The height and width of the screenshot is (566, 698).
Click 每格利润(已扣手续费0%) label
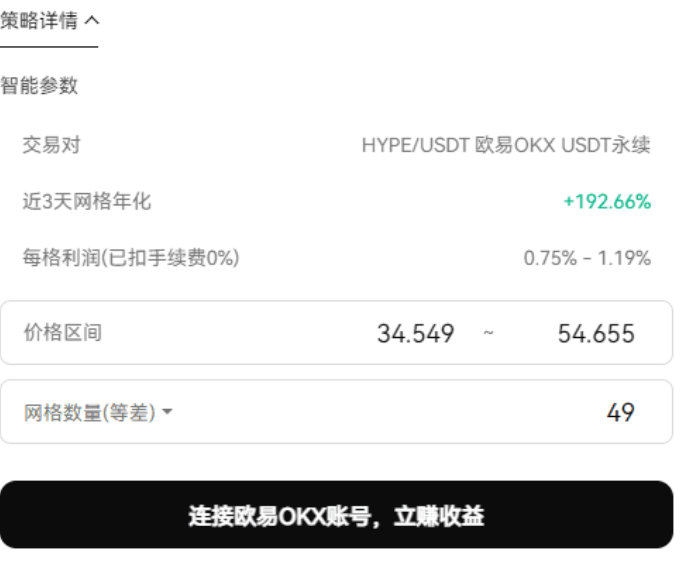point(131,257)
